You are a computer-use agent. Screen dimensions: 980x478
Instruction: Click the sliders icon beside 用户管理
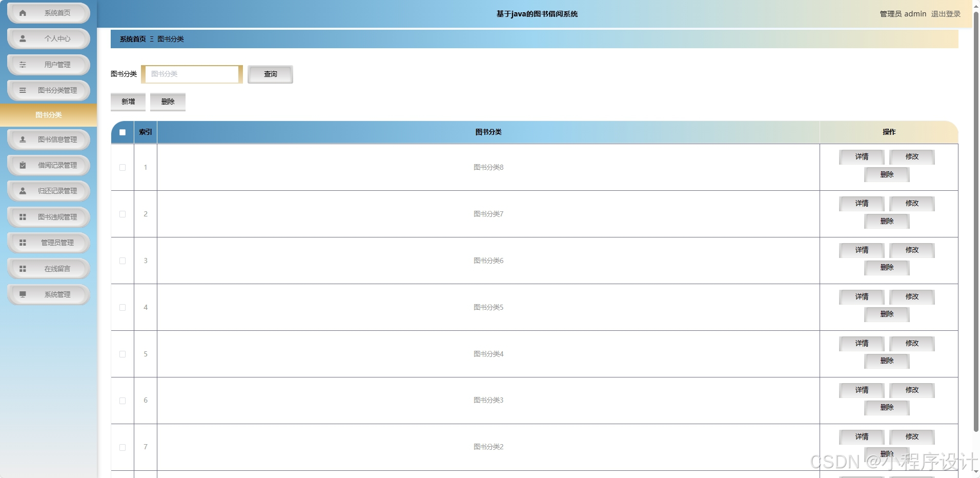[23, 65]
